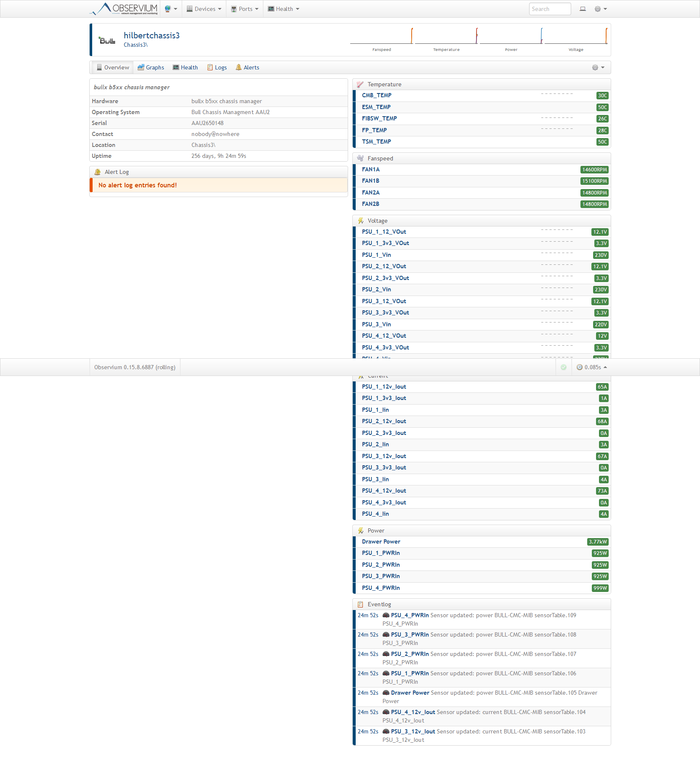Click the 15100RPM fan speed value

coord(594,181)
